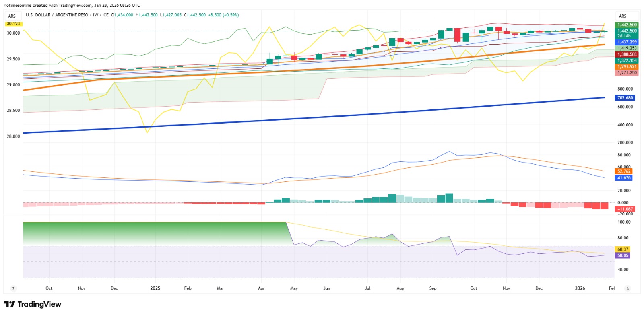Click the 28.500 tick on the left scale
This screenshot has width=644, height=315.
point(13,110)
